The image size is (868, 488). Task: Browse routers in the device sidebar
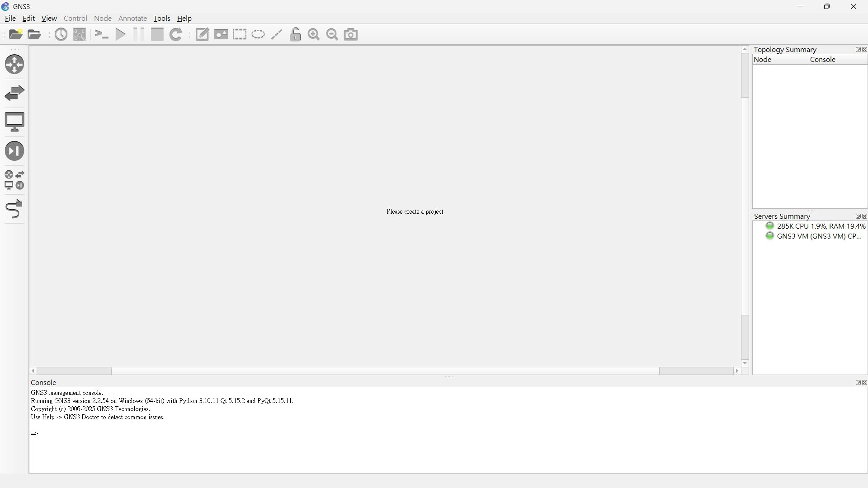pyautogui.click(x=14, y=64)
